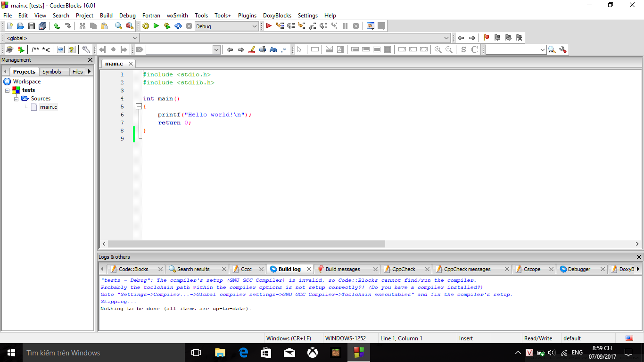The width and height of the screenshot is (644, 362).
Task: Click the zoom in icon
Action: [x=438, y=49]
